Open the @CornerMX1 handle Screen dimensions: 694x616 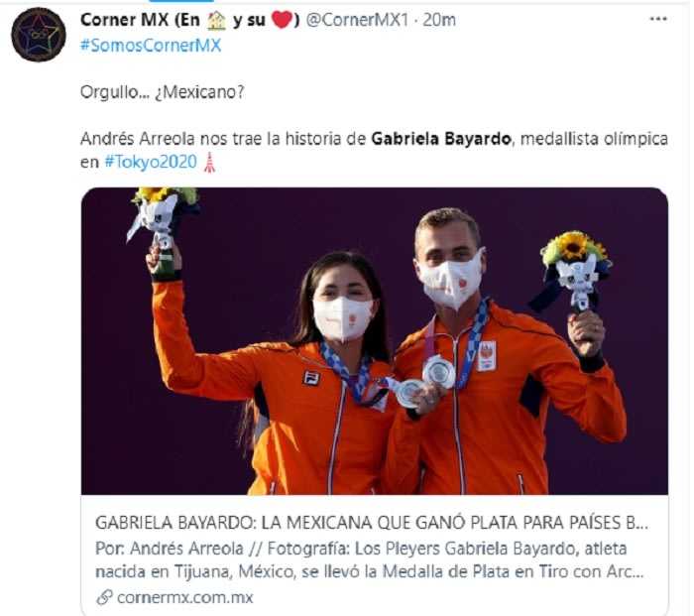[357, 20]
